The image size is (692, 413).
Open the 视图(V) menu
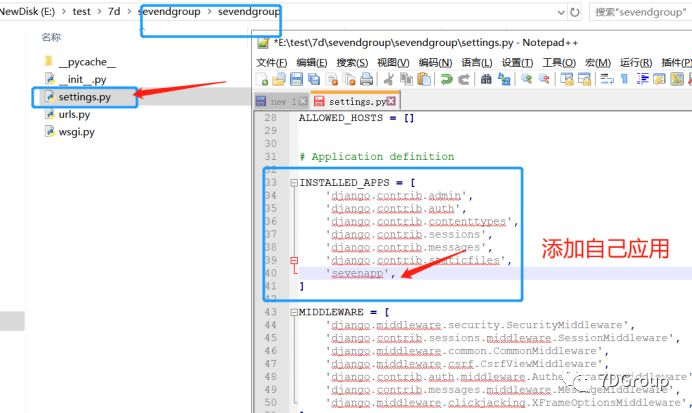(x=393, y=63)
